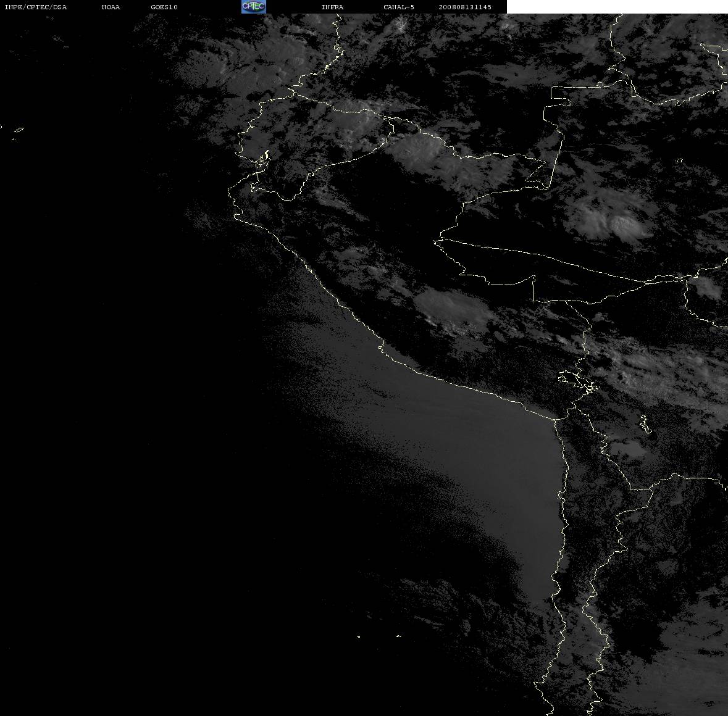Select the NOAA label in header
The width and height of the screenshot is (728, 716).
111,7
